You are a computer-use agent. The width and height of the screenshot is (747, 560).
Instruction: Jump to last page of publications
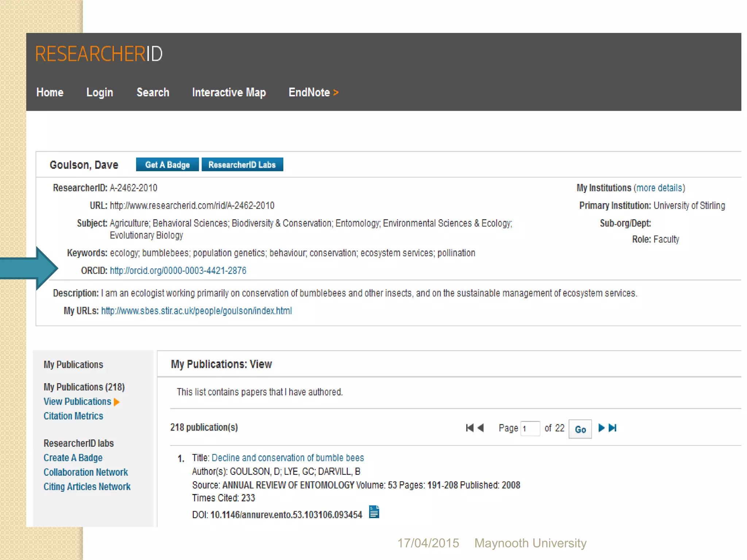613,428
